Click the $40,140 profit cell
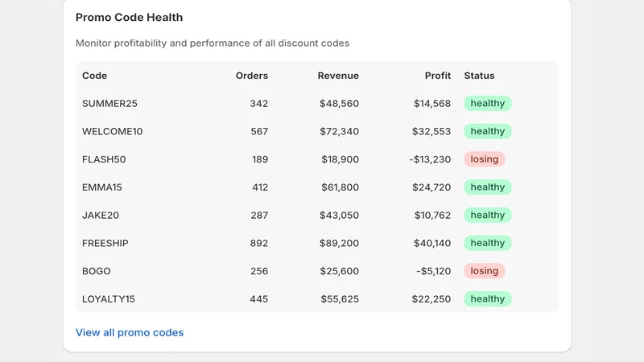The height and width of the screenshot is (362, 644). click(x=432, y=243)
